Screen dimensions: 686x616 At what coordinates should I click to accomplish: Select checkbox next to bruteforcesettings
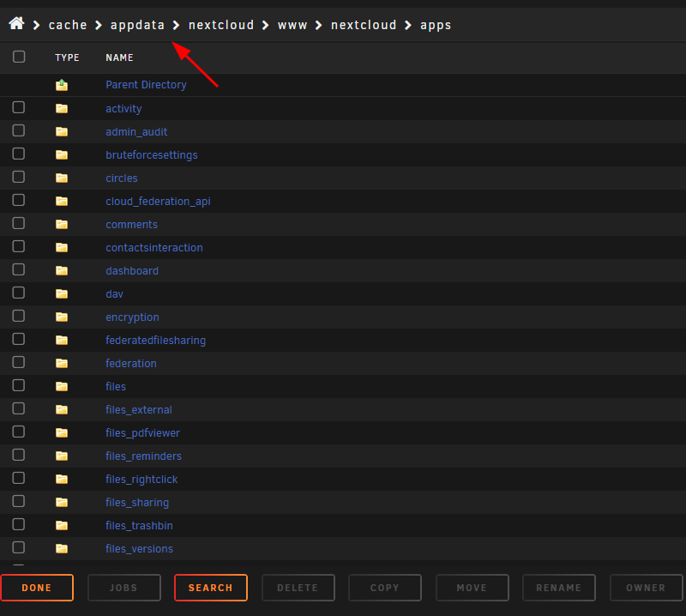(18, 154)
